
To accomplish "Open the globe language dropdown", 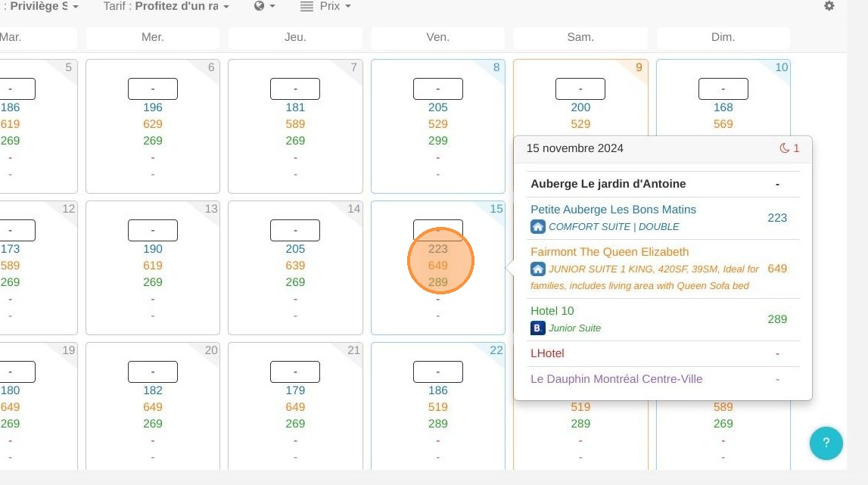I will tap(264, 6).
